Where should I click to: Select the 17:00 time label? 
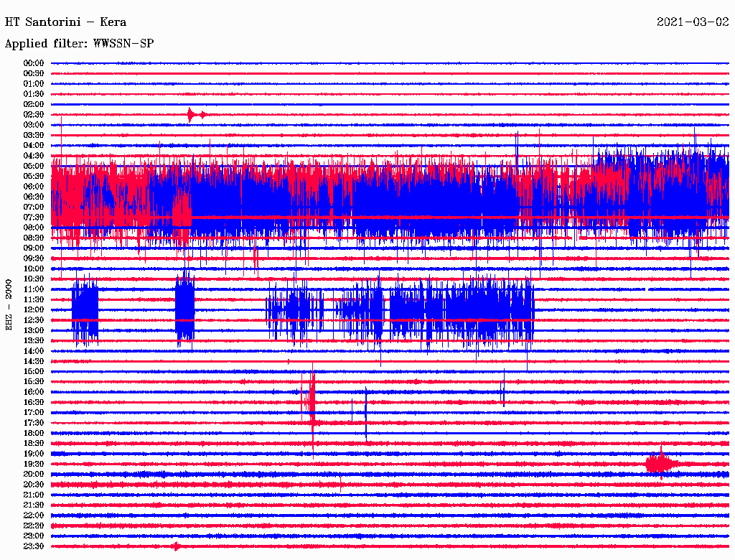tap(34, 412)
